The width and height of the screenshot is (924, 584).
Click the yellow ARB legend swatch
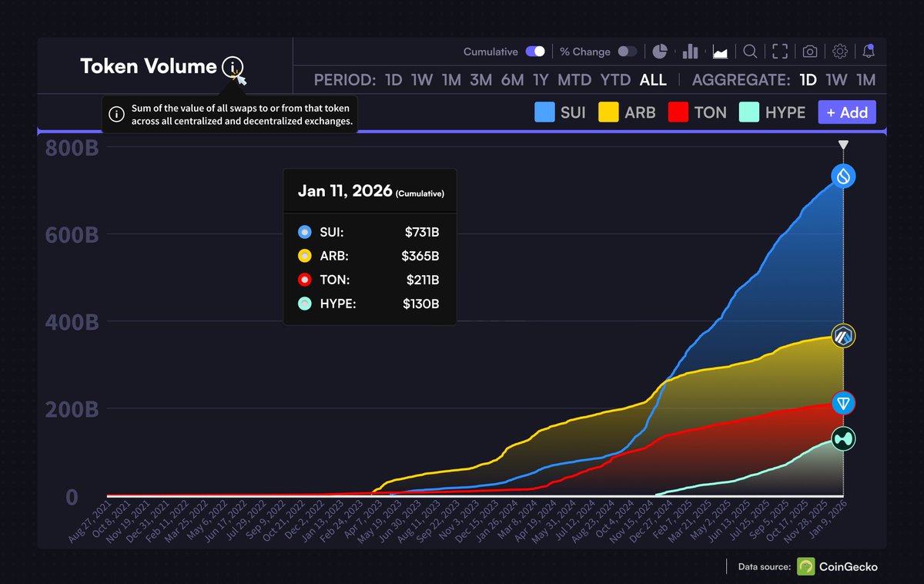click(608, 112)
